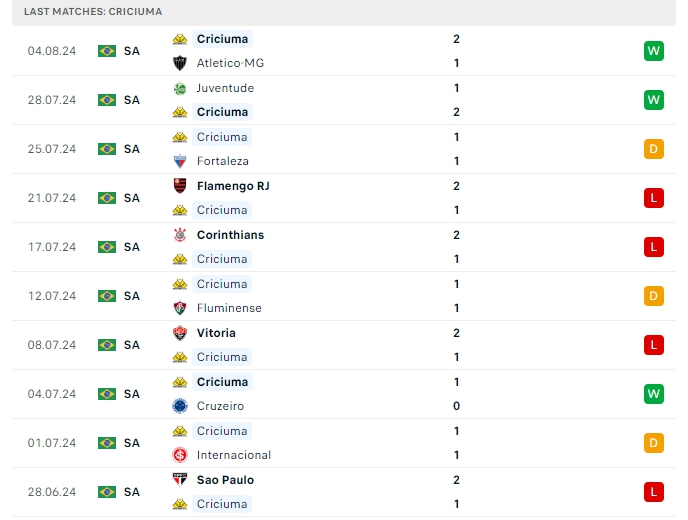Click the Vitoria team crest icon
This screenshot has height=520, width=688.
[180, 333]
